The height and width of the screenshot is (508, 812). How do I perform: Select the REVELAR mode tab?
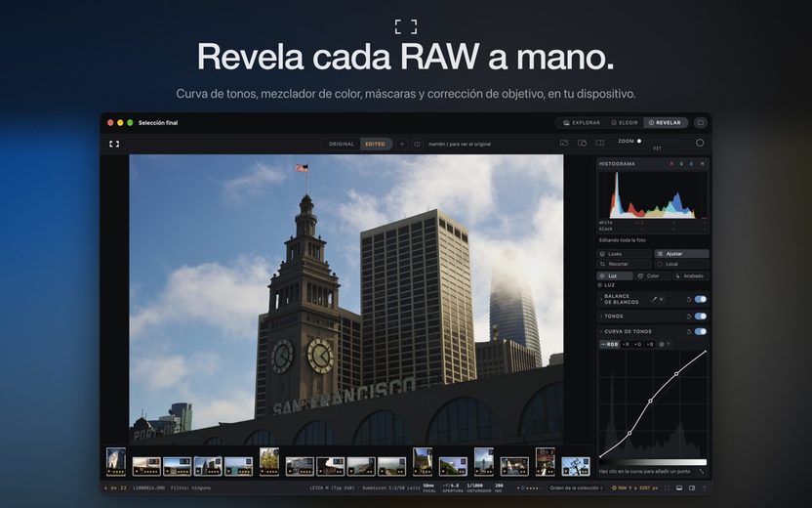click(x=666, y=123)
